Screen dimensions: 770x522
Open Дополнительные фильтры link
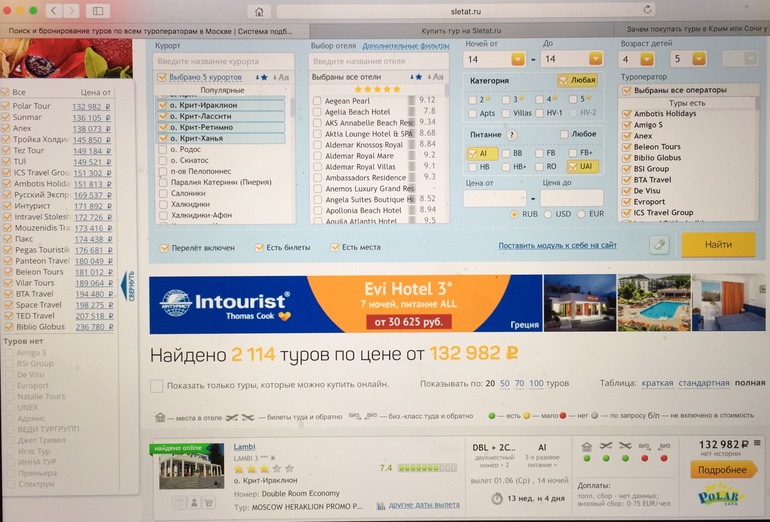(x=406, y=46)
